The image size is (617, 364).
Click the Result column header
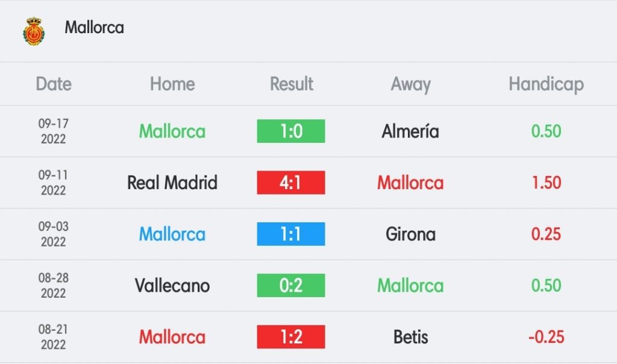291,84
